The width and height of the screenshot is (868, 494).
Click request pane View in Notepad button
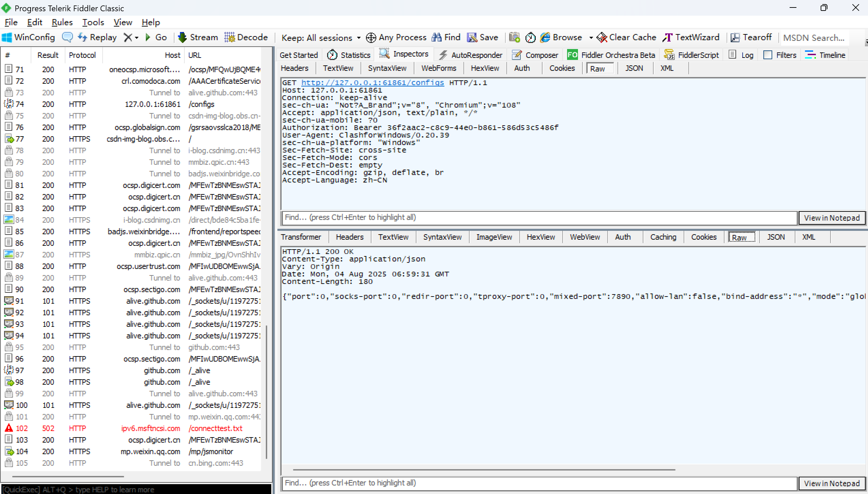coord(832,218)
